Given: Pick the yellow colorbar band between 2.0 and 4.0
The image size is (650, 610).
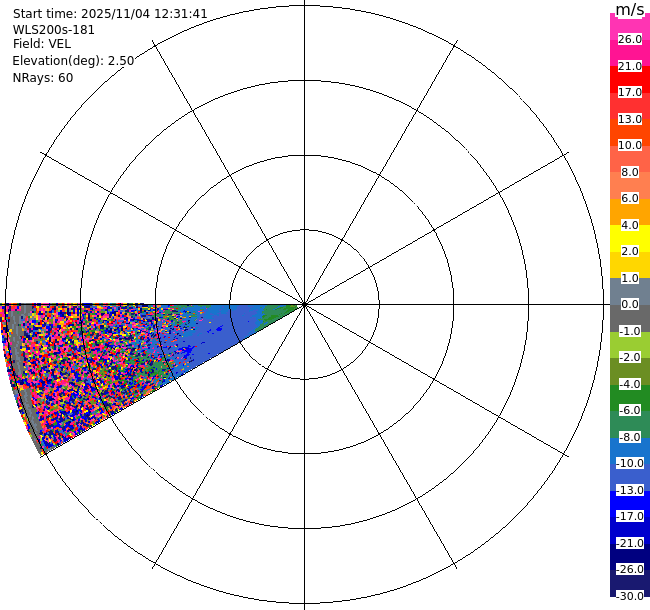Looking at the screenshot, I should [x=630, y=238].
